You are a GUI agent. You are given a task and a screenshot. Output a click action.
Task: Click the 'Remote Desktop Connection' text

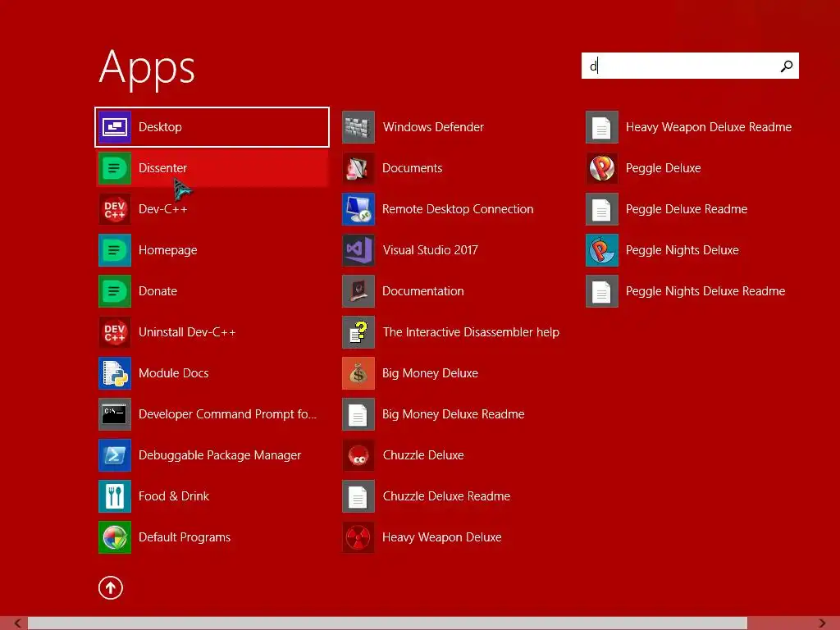[458, 209]
